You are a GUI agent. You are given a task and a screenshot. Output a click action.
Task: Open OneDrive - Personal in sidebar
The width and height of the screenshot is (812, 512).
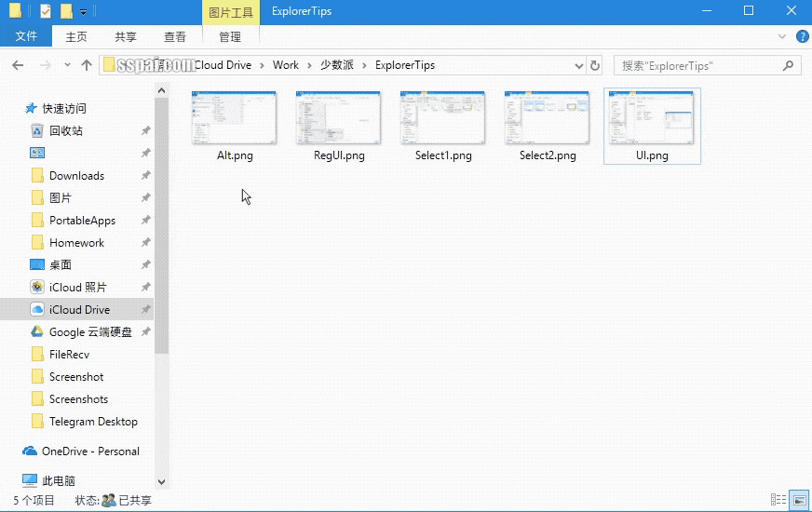81,451
